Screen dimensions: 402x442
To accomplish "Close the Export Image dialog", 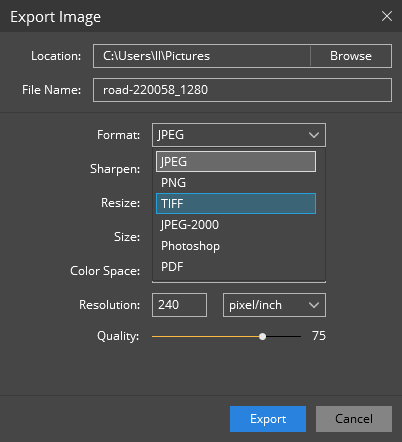I will pyautogui.click(x=387, y=16).
